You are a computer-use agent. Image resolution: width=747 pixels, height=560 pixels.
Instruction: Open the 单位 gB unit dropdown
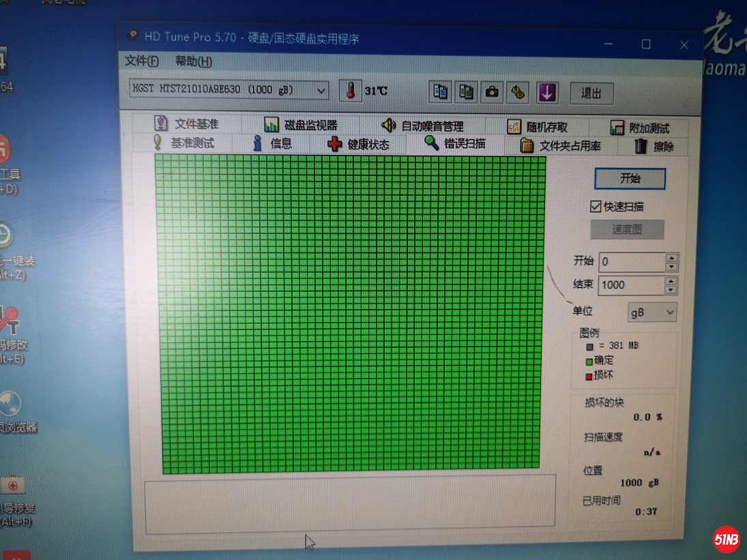651,312
